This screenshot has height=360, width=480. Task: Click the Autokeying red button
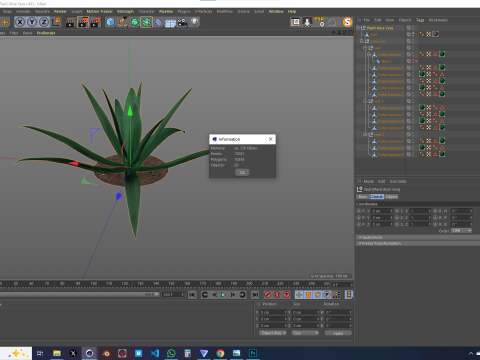tap(277, 295)
